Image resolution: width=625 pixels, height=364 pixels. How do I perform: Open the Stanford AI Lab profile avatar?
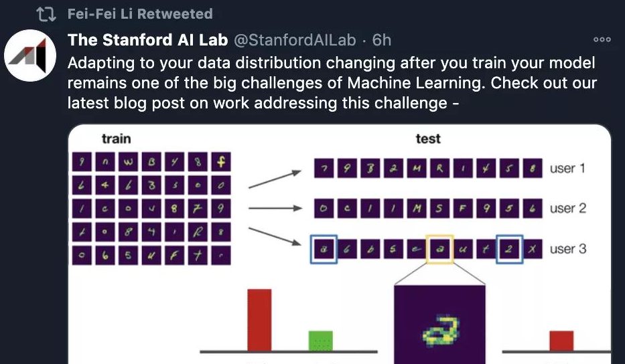pos(29,56)
